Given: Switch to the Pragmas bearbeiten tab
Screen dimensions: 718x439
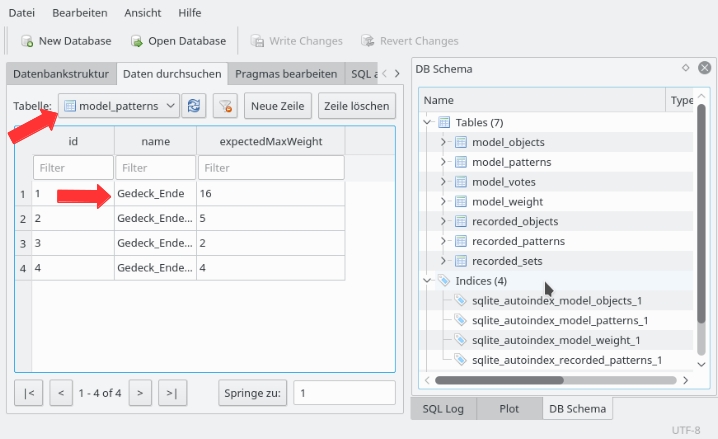Looking at the screenshot, I should 285,74.
